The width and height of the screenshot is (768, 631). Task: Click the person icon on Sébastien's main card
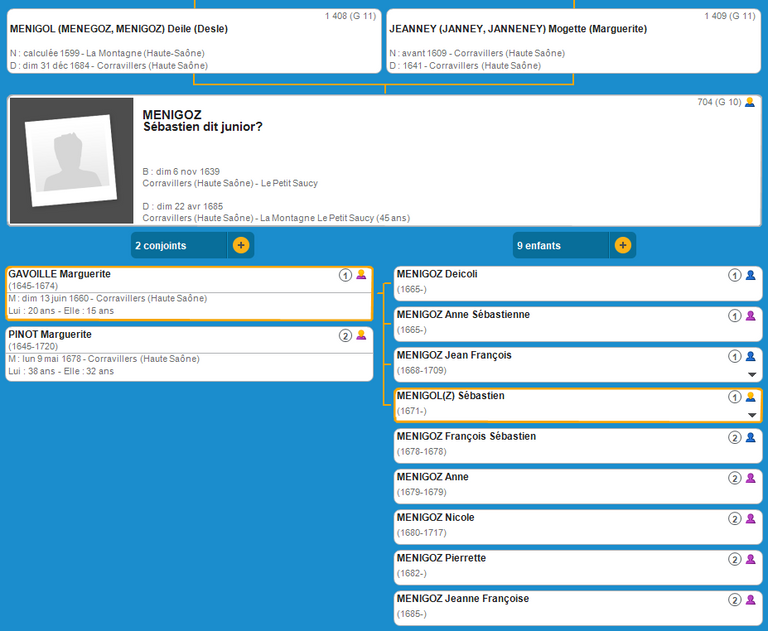point(750,102)
